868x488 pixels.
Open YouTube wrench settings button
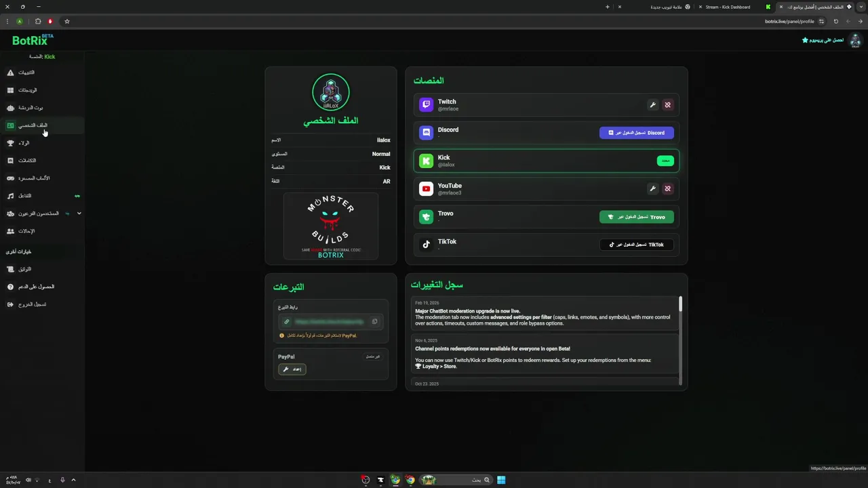click(652, 188)
